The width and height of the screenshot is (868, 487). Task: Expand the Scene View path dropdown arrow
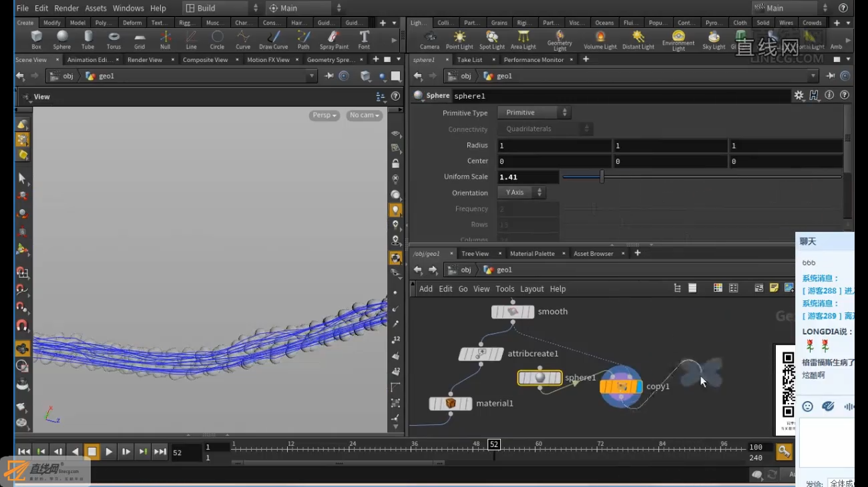pyautogui.click(x=311, y=76)
